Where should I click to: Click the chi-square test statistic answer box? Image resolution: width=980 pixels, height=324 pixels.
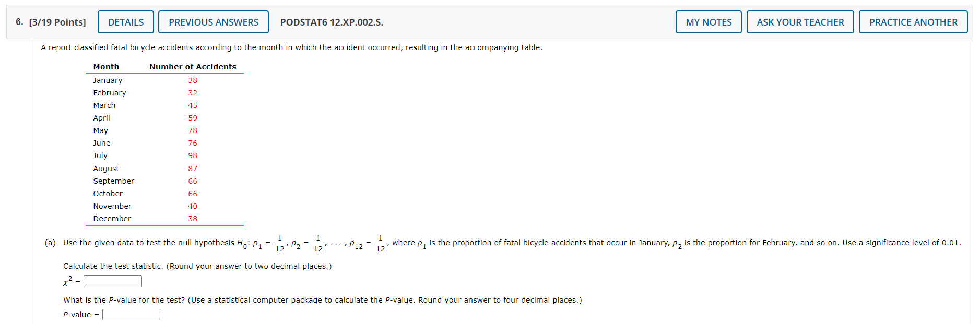point(112,281)
